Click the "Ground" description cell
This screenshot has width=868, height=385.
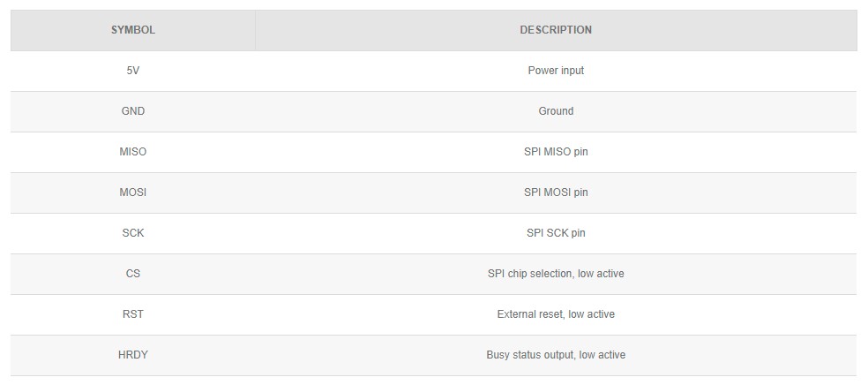click(x=556, y=111)
